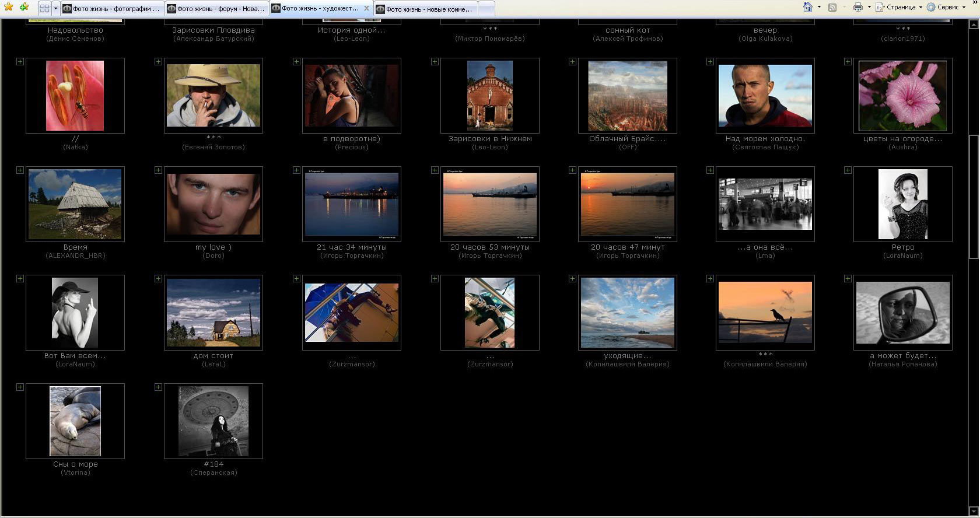The image size is (980, 518).
Task: Open the Страница dropdown menu
Action: click(899, 7)
